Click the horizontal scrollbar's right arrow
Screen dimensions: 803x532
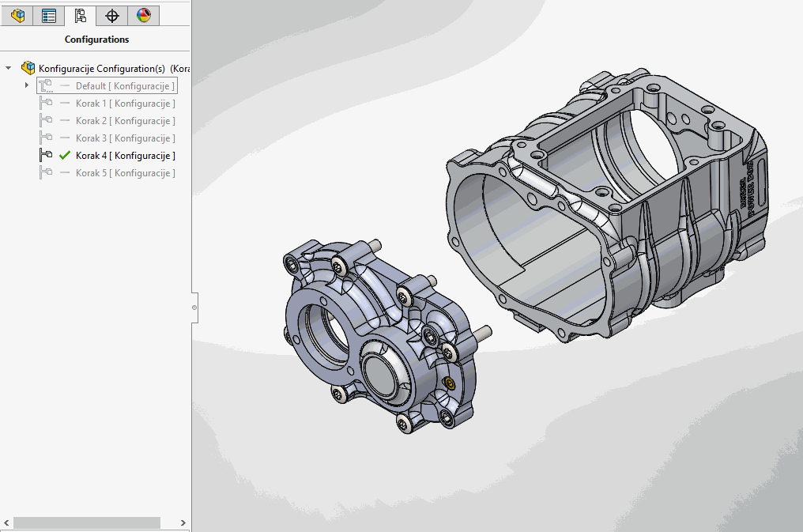coord(183,523)
